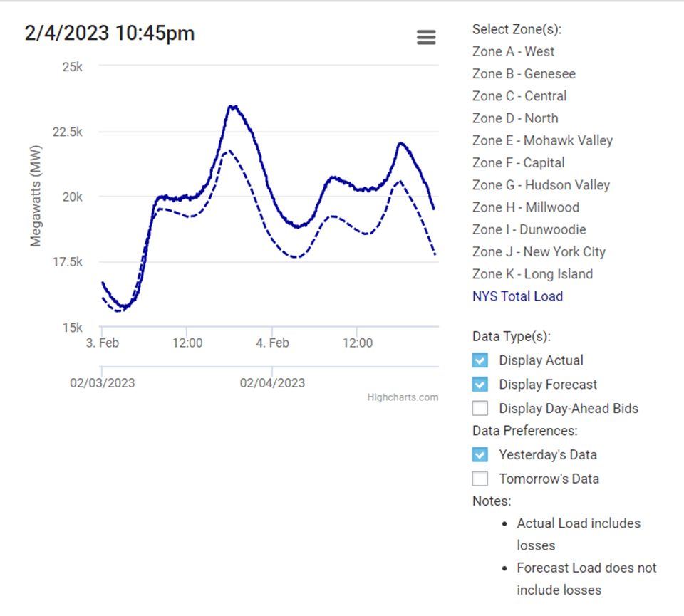Choose Zone B - Genesee

[524, 74]
